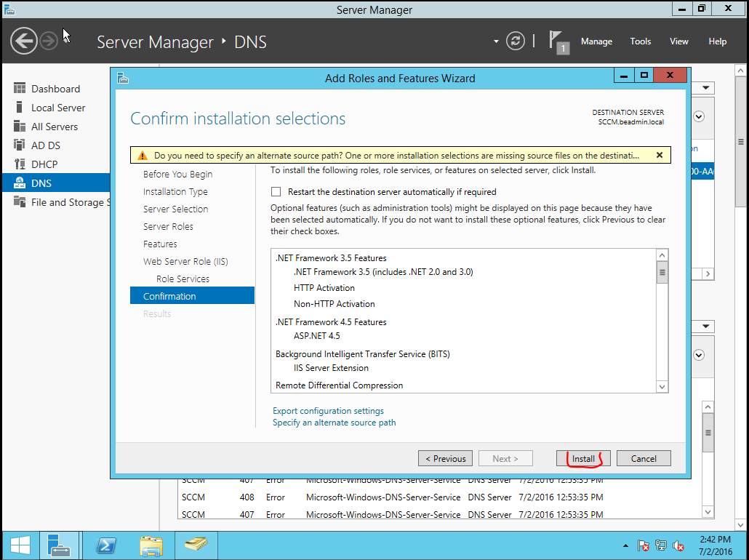Click the forward arrow in Server Manager
This screenshot has width=749, height=560.
click(48, 41)
